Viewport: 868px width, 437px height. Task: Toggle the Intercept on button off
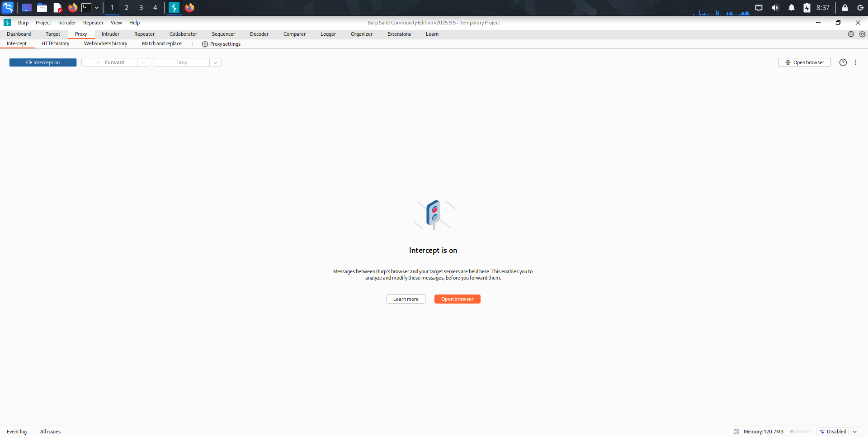pyautogui.click(x=43, y=62)
